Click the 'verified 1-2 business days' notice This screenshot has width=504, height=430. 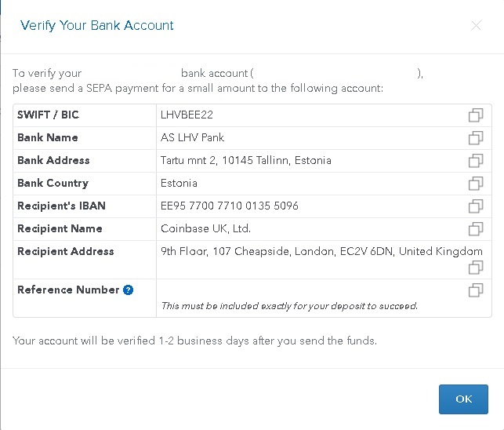click(194, 341)
